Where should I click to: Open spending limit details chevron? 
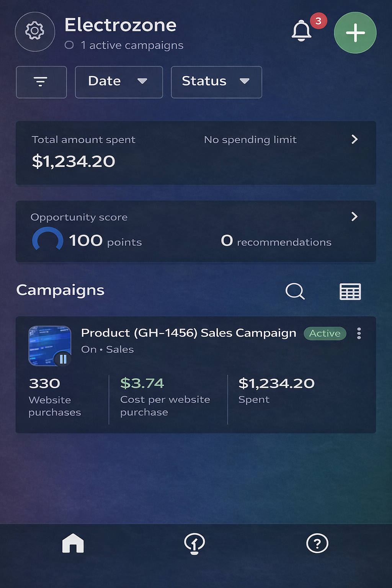click(354, 139)
